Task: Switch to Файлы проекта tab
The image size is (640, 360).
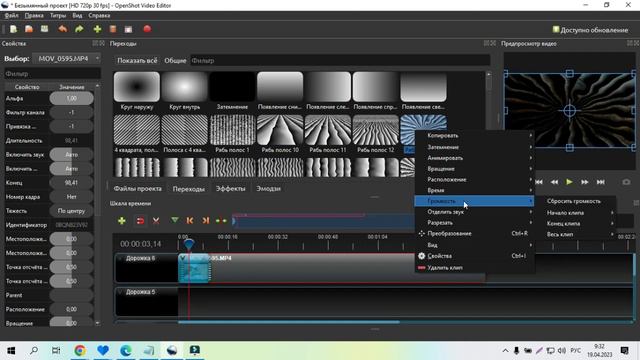Action: 138,189
